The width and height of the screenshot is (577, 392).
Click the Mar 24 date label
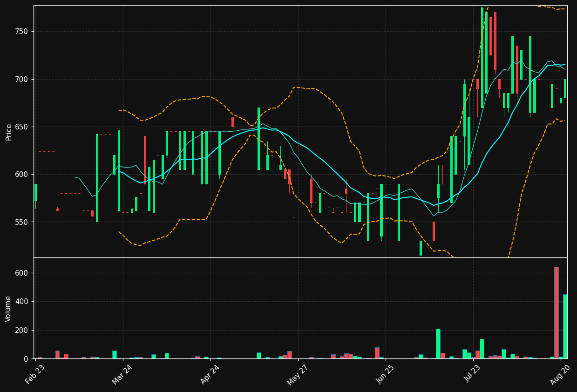[x=122, y=374]
